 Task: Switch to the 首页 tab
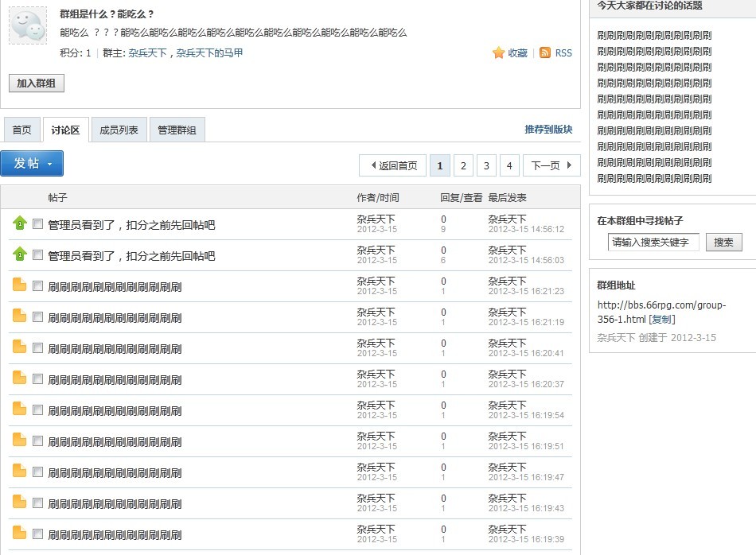point(21,130)
